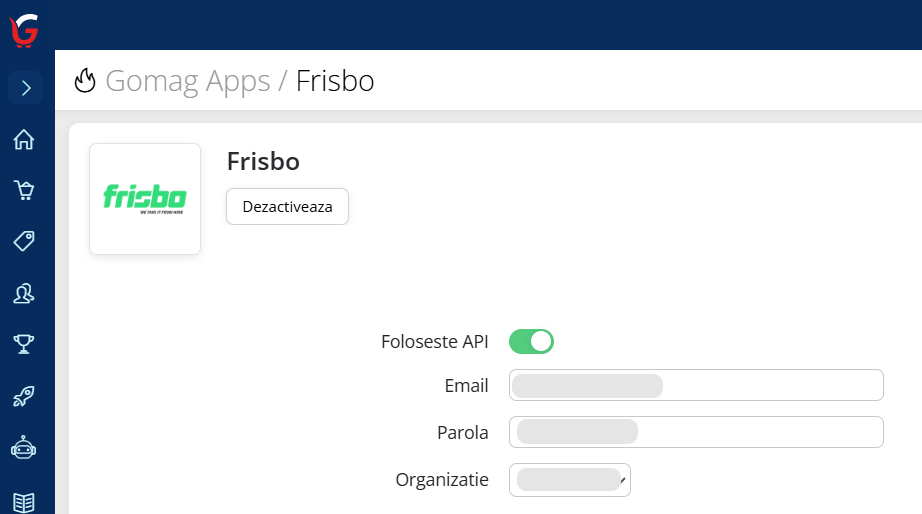Open the rocket marketing icon

pos(24,396)
